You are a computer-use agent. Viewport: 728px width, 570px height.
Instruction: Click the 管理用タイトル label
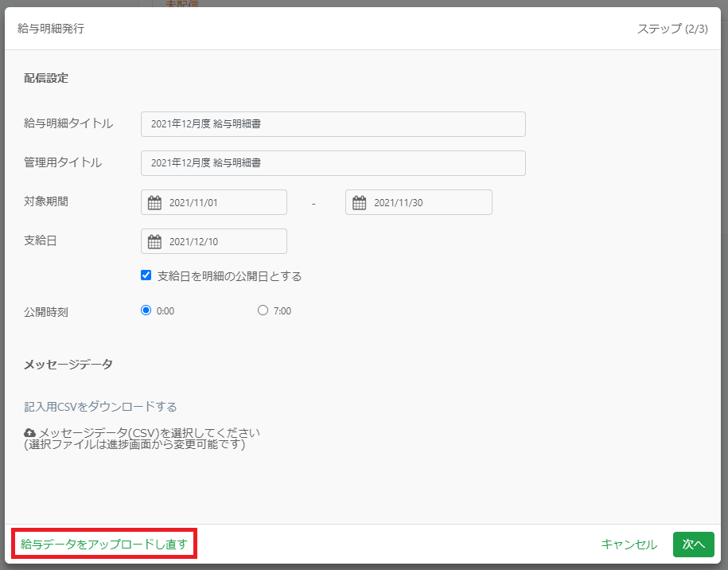pyautogui.click(x=63, y=162)
